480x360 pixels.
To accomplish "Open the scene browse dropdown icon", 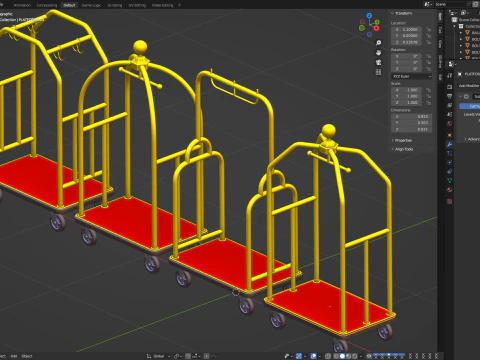I will click(428, 4).
